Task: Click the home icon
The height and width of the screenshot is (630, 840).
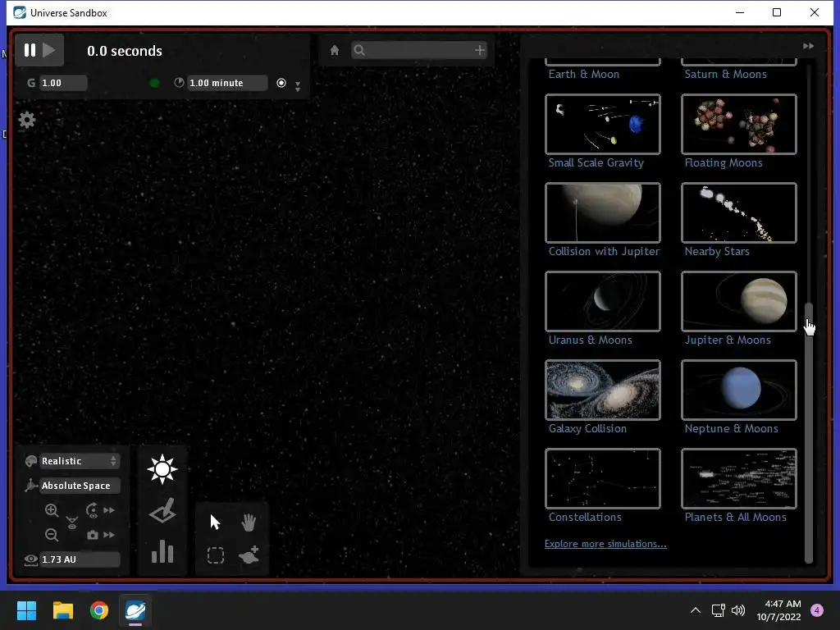Action: [335, 50]
